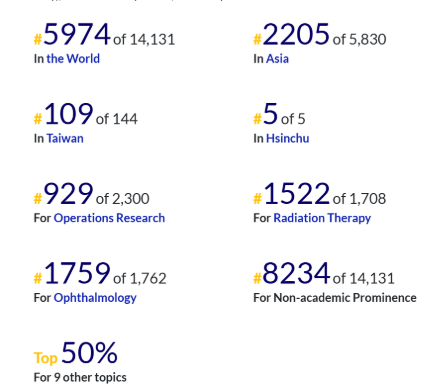Click the 'of 14,131' text beside 5974

144,40
